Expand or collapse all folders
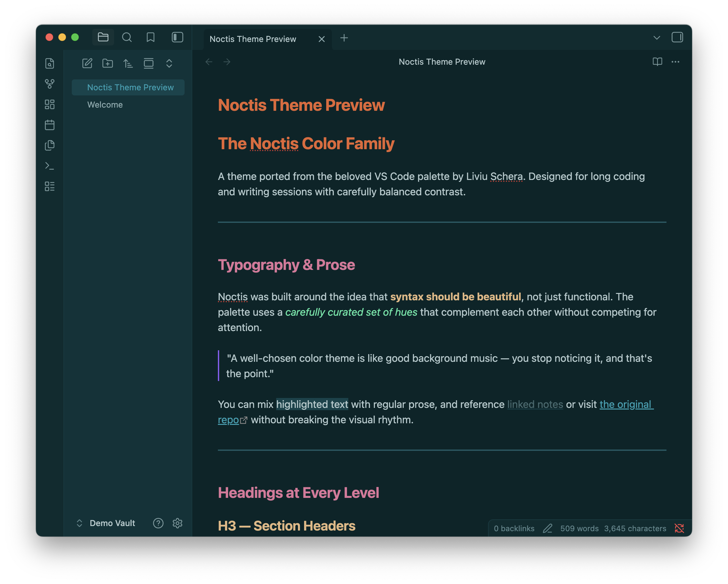 pos(169,63)
